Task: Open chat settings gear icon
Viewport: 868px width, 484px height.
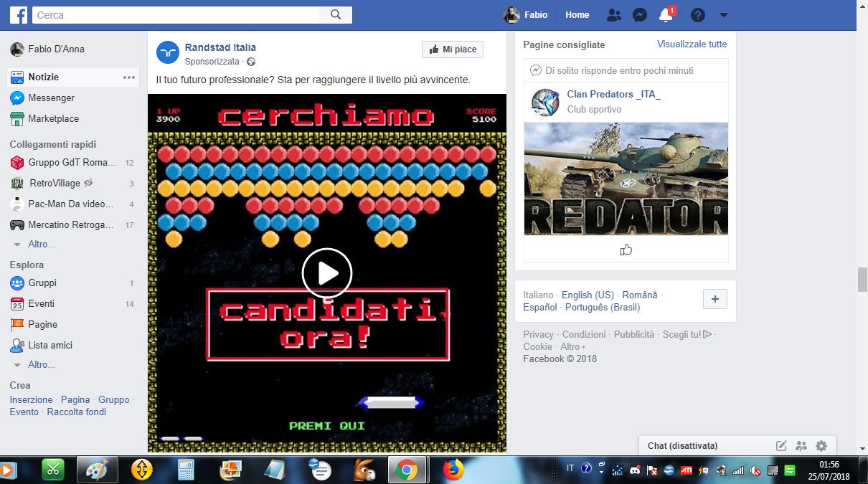Action: (x=821, y=446)
